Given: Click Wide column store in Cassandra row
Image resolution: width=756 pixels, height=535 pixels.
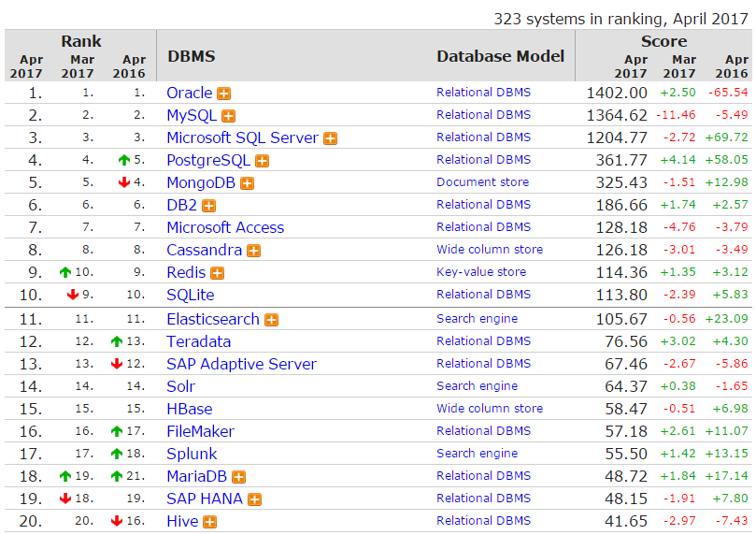Looking at the screenshot, I should pos(490,250).
